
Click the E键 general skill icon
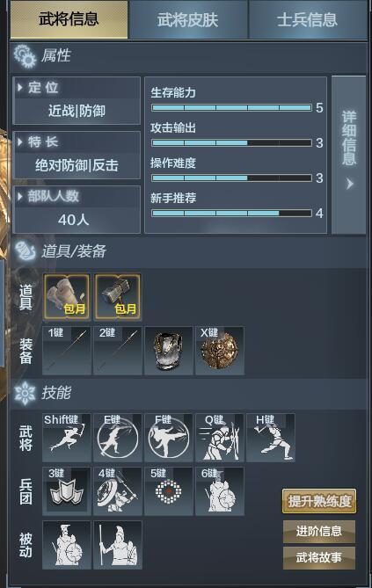coord(118,438)
